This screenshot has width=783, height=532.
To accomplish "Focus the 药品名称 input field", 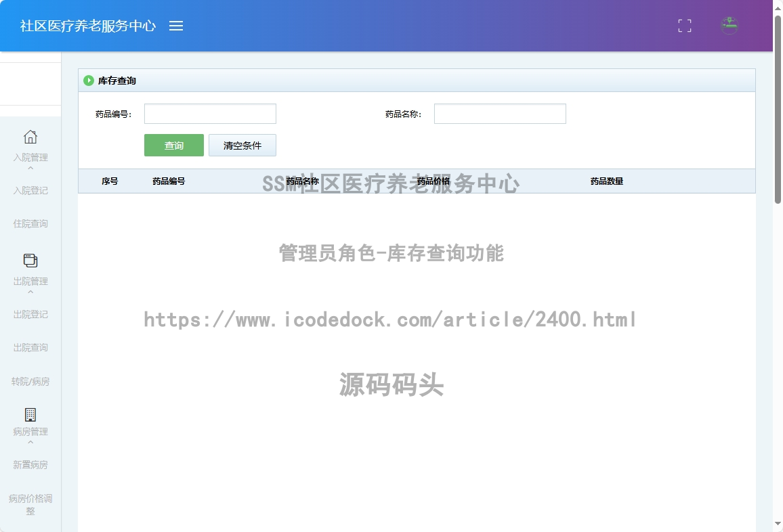I will tap(500, 114).
